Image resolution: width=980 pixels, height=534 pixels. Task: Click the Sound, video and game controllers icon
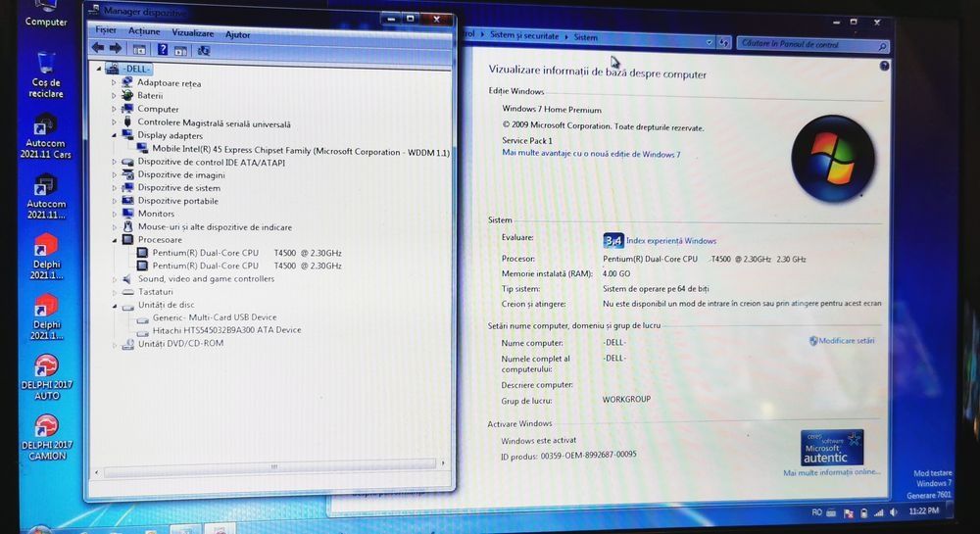[127, 278]
